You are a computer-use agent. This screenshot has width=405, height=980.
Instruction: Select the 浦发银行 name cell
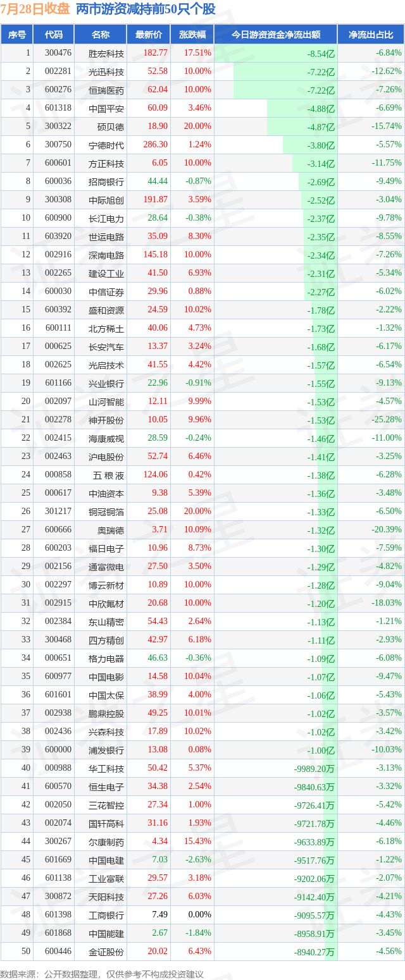click(106, 750)
